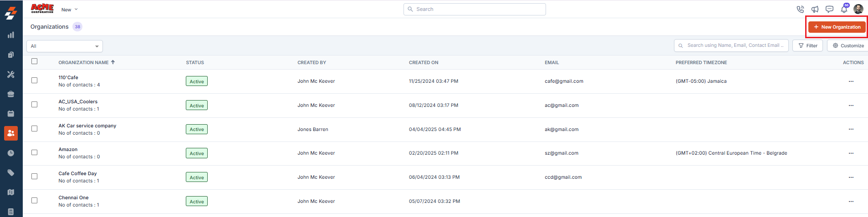Click Jones Barren in Created By column

pyautogui.click(x=313, y=129)
